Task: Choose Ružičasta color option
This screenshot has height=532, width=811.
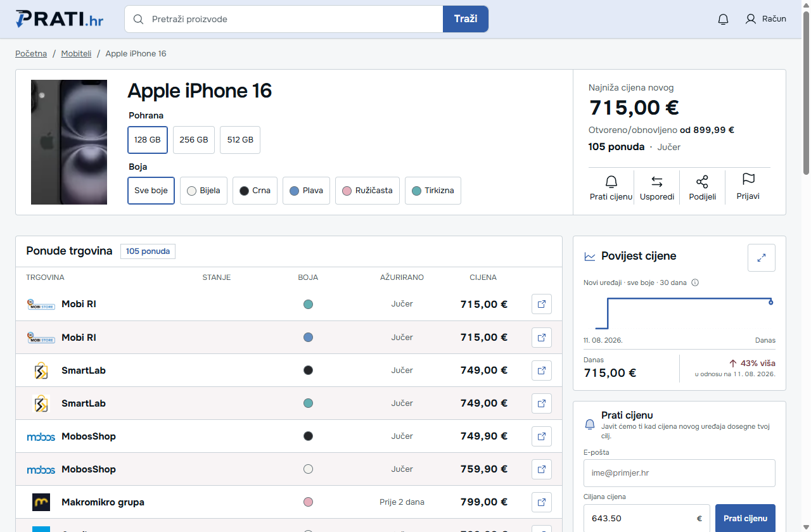Action: [x=367, y=191]
